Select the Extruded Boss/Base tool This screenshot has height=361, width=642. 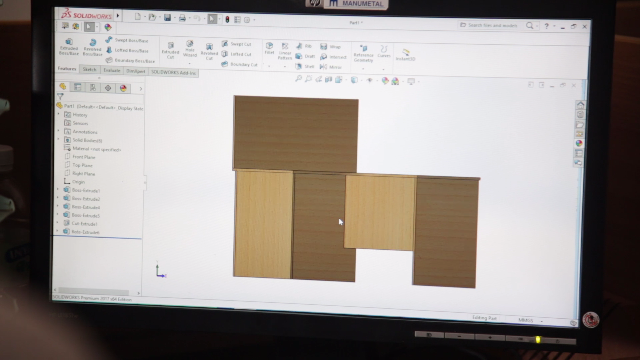click(69, 47)
